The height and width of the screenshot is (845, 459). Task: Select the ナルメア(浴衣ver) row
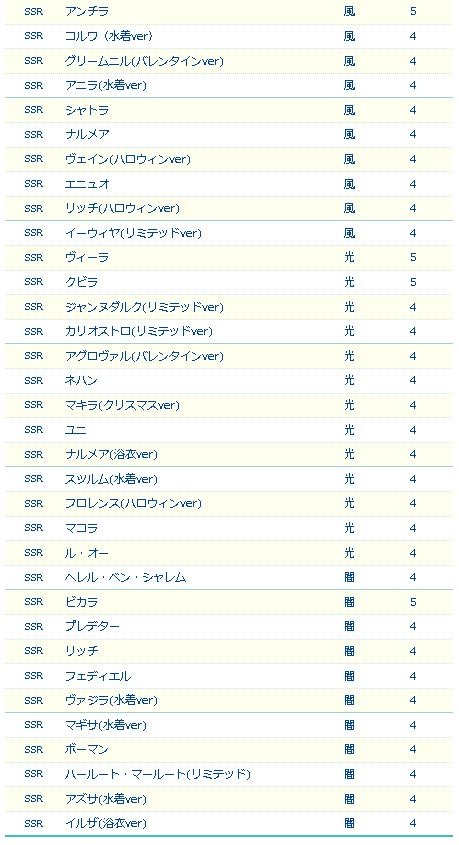coord(229,454)
